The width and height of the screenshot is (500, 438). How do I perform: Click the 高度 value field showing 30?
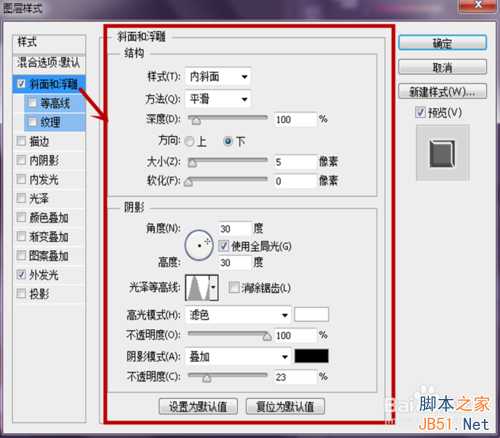pos(234,263)
